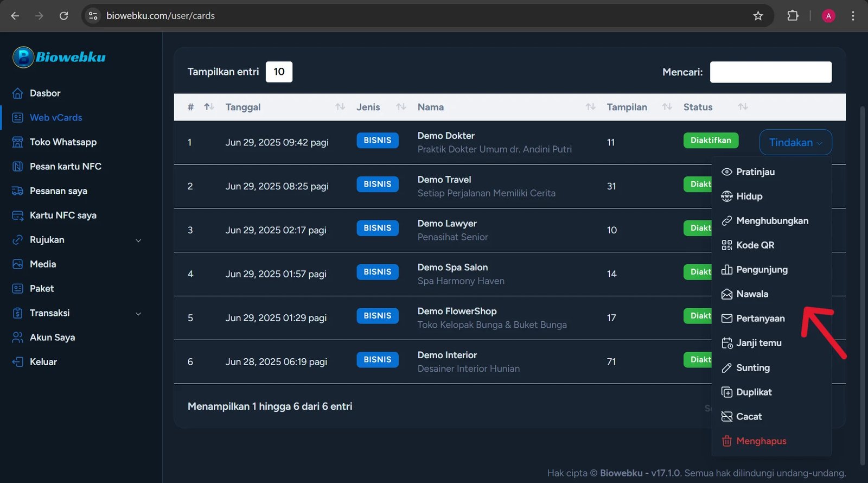Choose Pengunjung from action menu
The image size is (868, 483).
pos(771,270)
